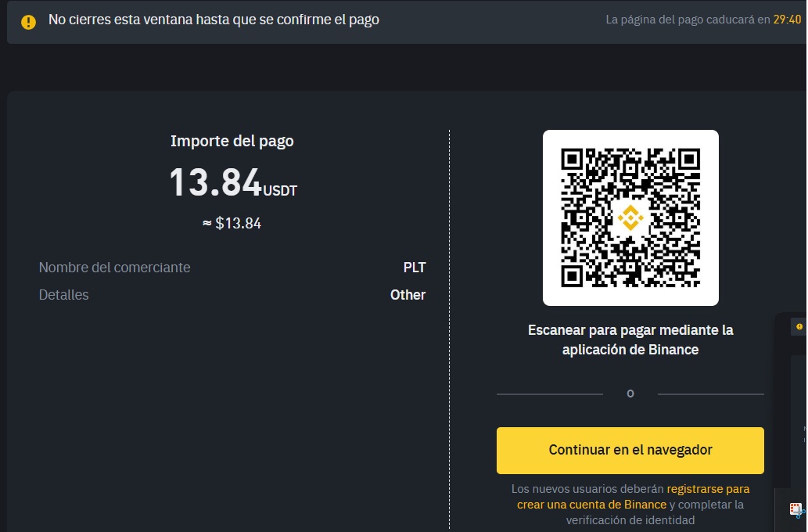
Task: Click the 29:40 countdown timer
Action: (x=787, y=20)
